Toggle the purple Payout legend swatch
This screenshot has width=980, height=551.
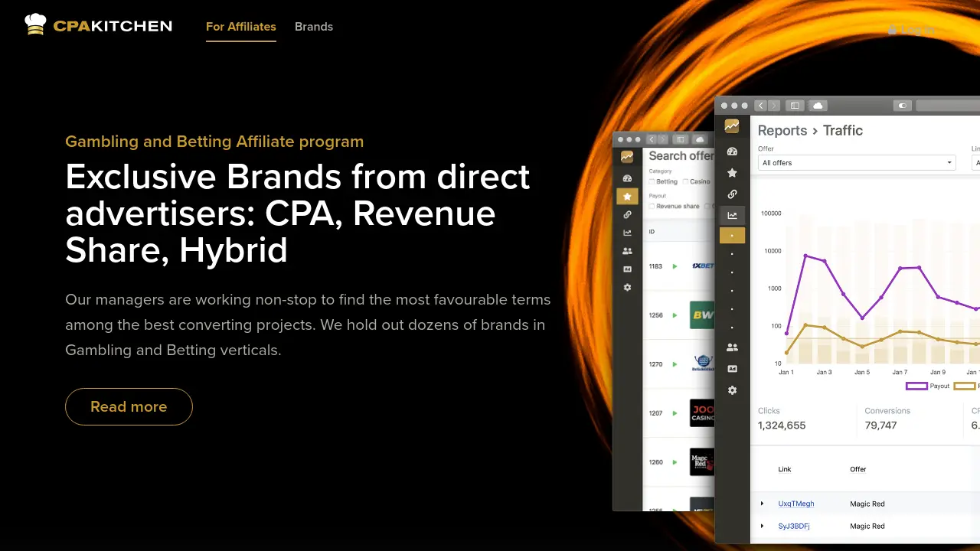[916, 386]
